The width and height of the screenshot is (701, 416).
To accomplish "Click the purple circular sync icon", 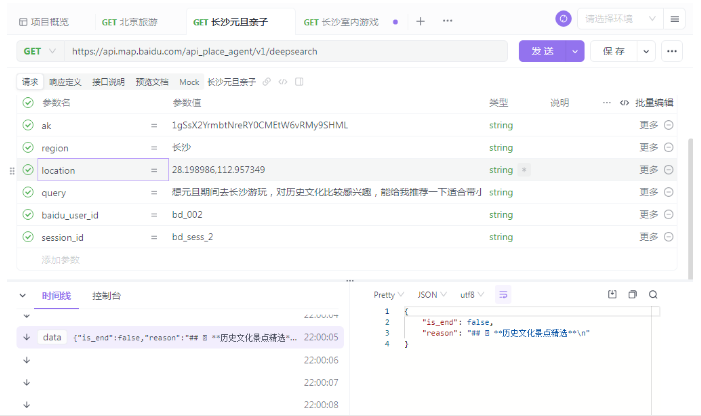I will [563, 19].
